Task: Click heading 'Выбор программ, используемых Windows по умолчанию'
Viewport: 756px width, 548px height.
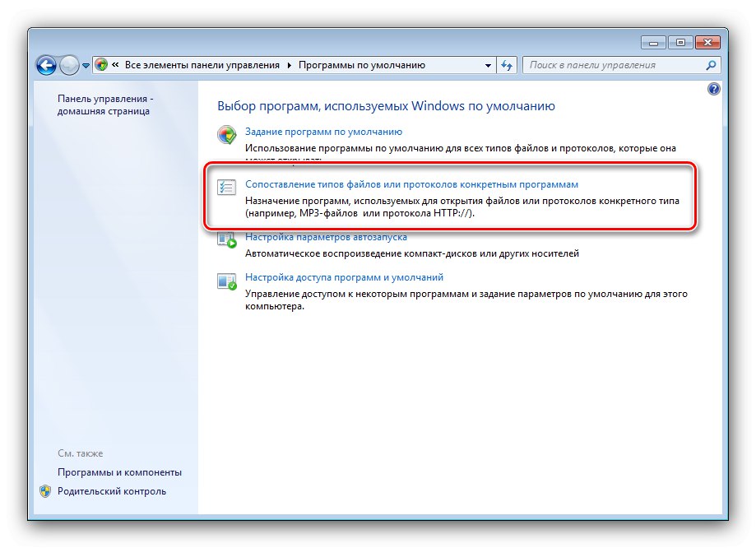Action: coord(386,105)
